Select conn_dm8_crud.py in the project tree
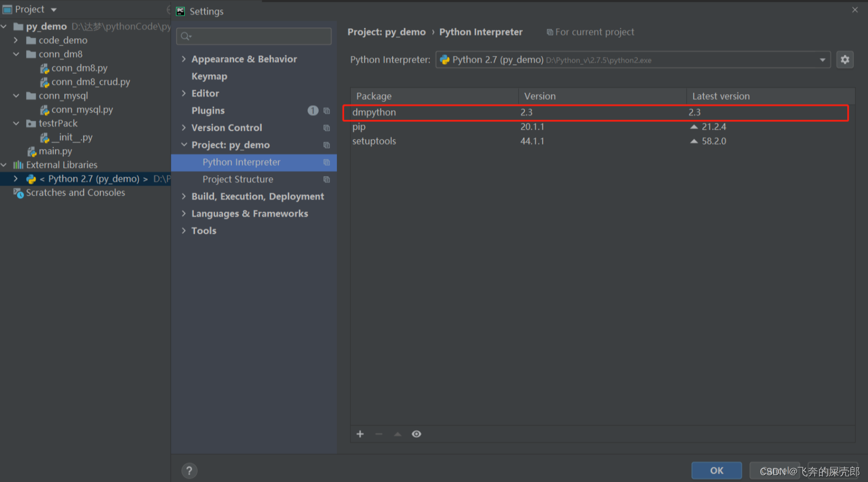The height and width of the screenshot is (482, 868). [x=91, y=82]
